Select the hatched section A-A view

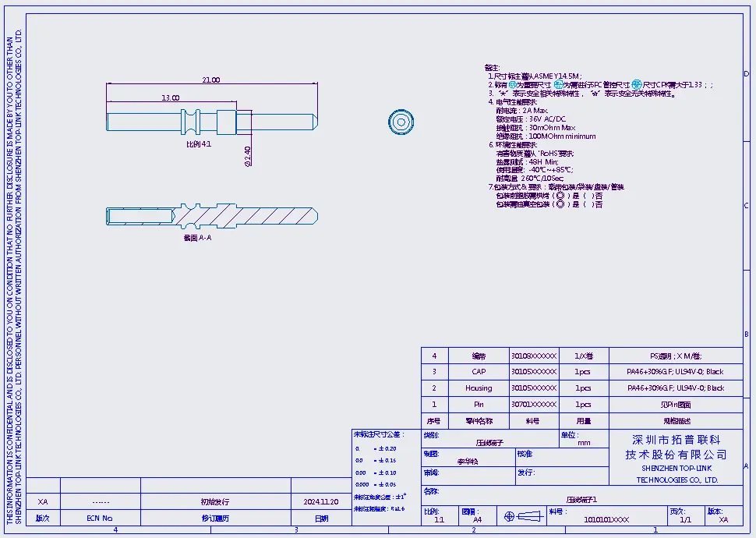click(x=210, y=214)
